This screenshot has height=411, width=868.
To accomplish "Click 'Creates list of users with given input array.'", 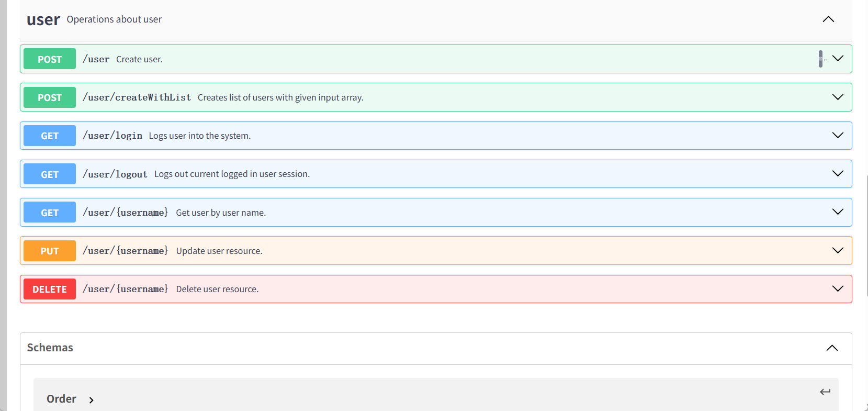I will point(280,97).
